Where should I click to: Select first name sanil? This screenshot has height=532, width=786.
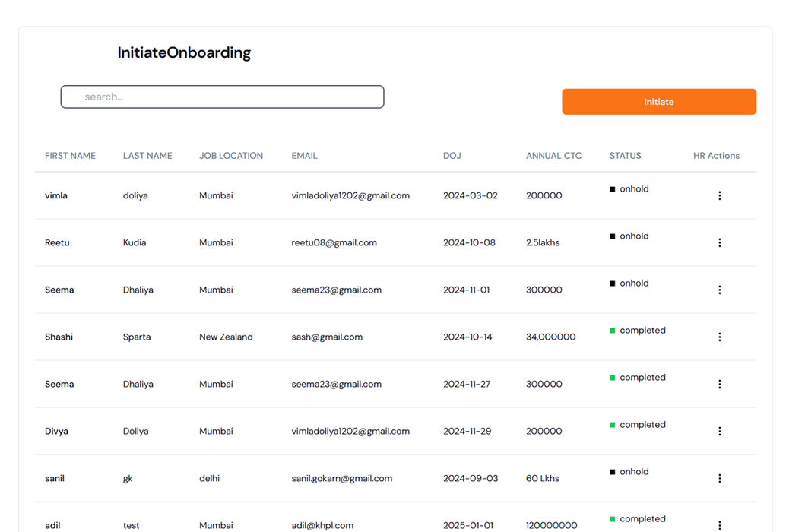[x=54, y=478]
